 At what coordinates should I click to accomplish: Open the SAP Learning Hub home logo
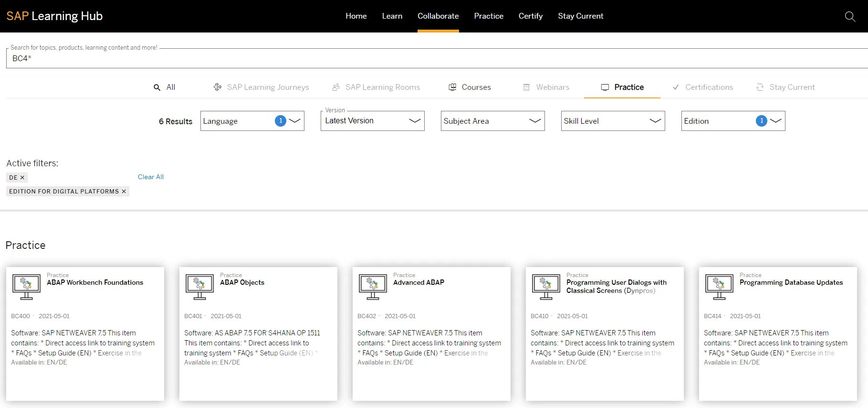point(54,16)
